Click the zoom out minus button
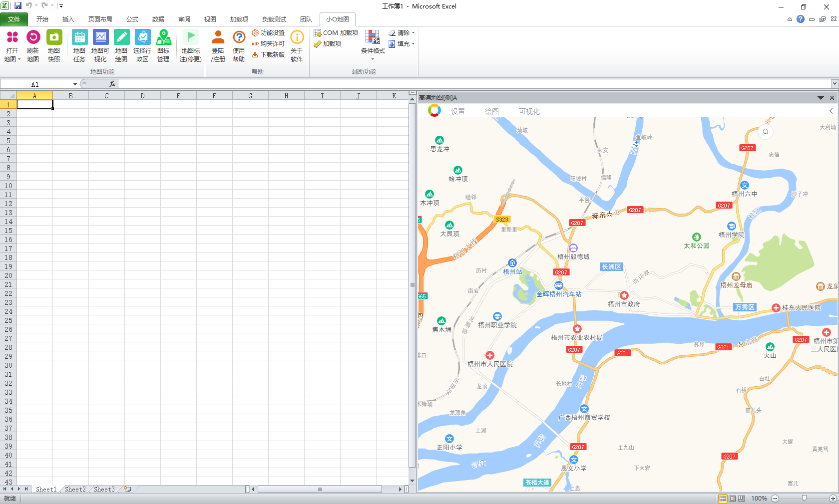The image size is (839, 504). point(775,499)
